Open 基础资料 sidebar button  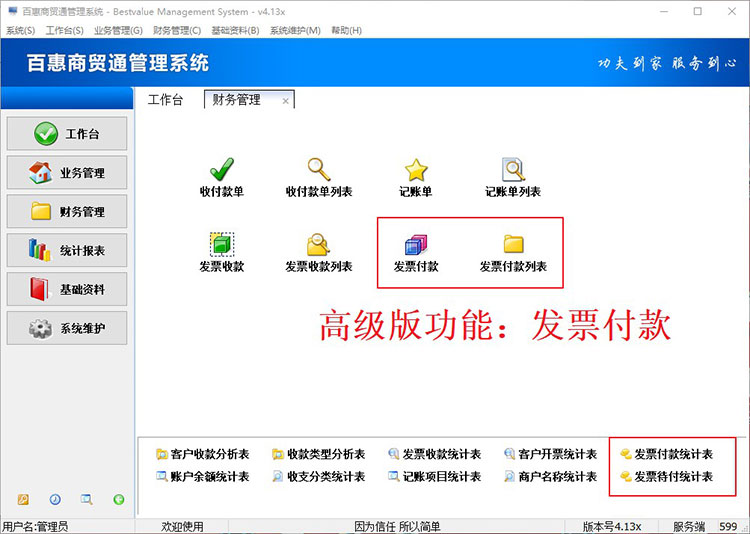(x=67, y=289)
